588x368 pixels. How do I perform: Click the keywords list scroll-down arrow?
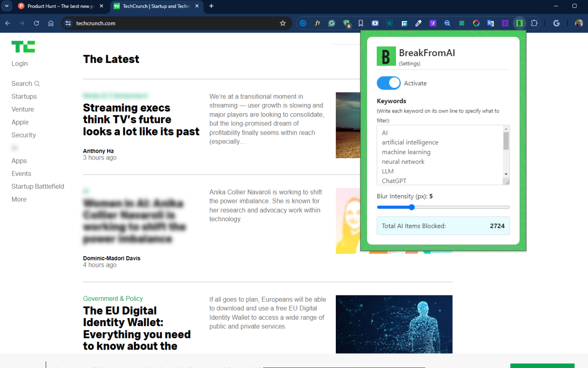pyautogui.click(x=506, y=174)
